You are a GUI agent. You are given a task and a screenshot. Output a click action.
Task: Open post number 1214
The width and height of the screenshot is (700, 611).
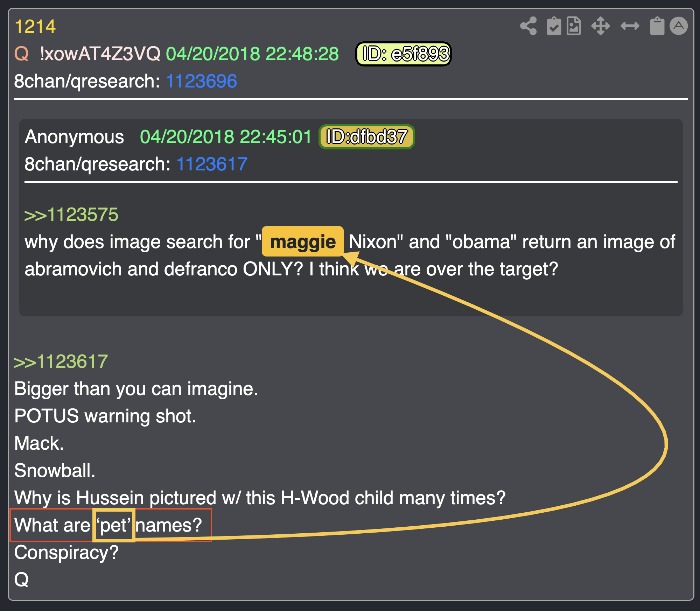click(x=35, y=27)
